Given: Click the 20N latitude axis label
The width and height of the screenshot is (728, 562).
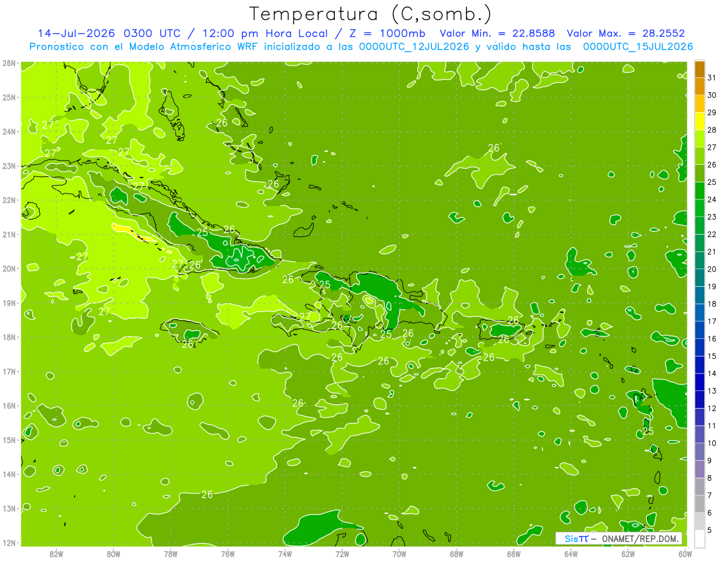Looking at the screenshot, I should pos(9,269).
